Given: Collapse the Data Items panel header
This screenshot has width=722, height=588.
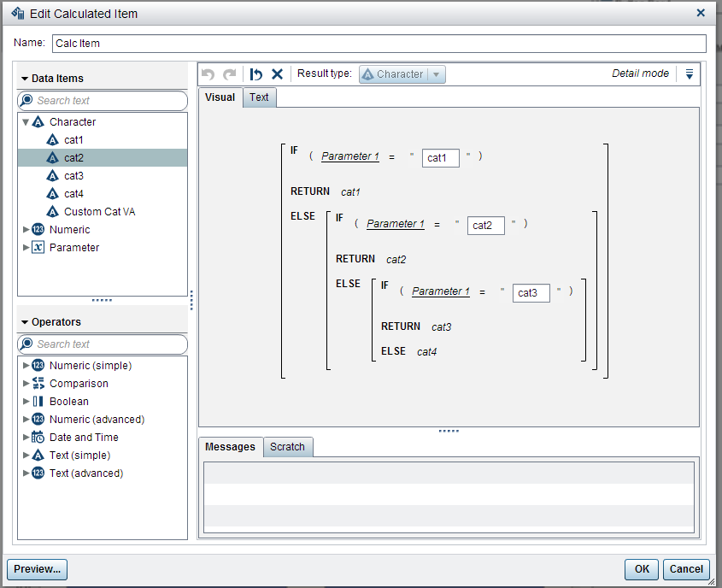Looking at the screenshot, I should click(25, 79).
